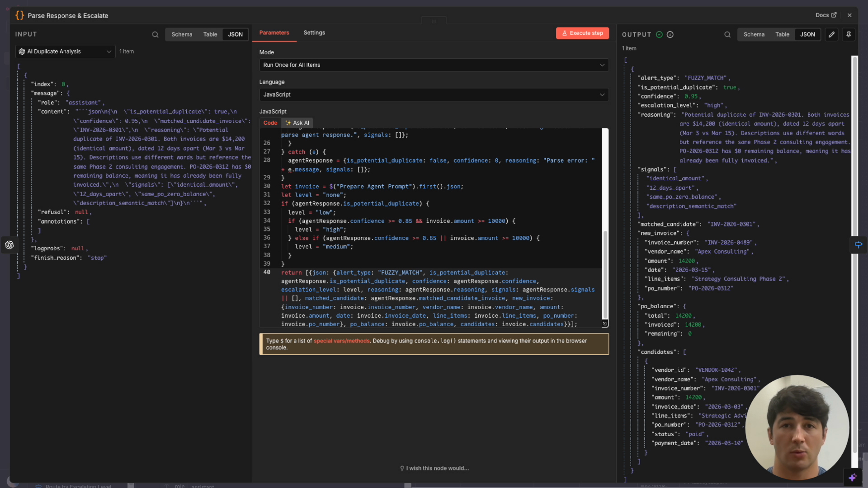
Task: Click the code editor vertical scrollbar
Action: tap(605, 274)
